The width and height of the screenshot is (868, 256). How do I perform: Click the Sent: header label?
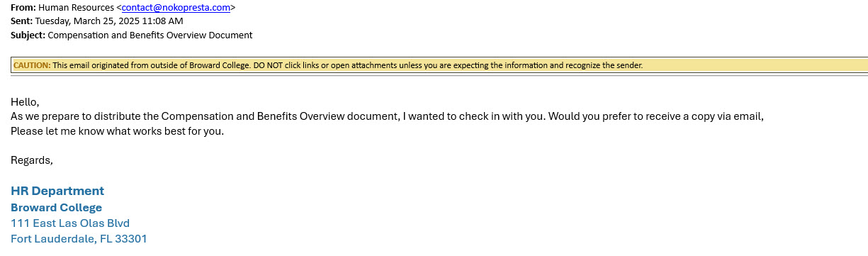tap(21, 21)
